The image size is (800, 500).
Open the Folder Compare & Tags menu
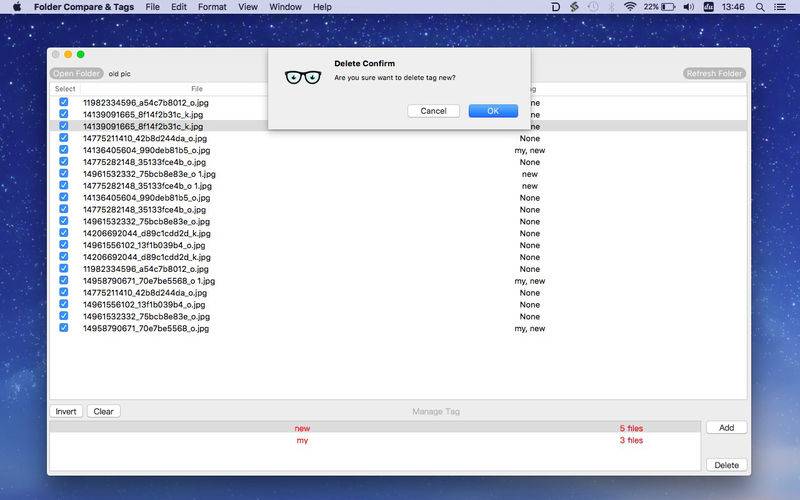pyautogui.click(x=84, y=7)
